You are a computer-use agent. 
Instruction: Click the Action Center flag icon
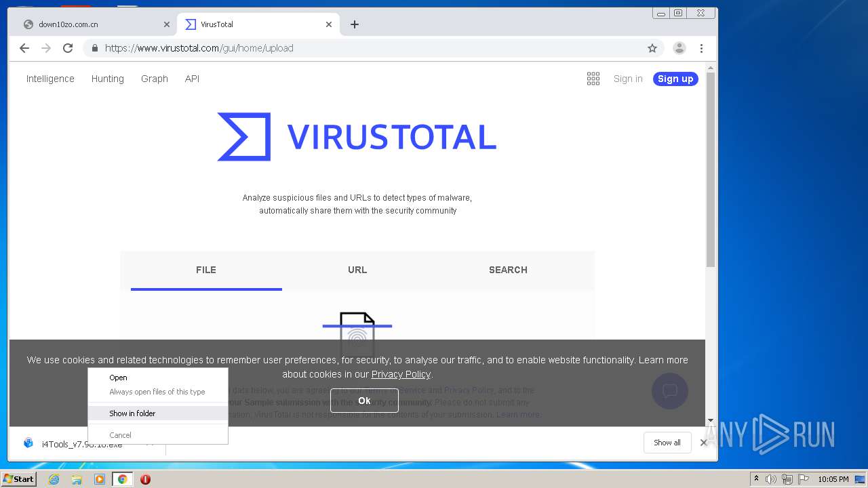pyautogui.click(x=804, y=479)
